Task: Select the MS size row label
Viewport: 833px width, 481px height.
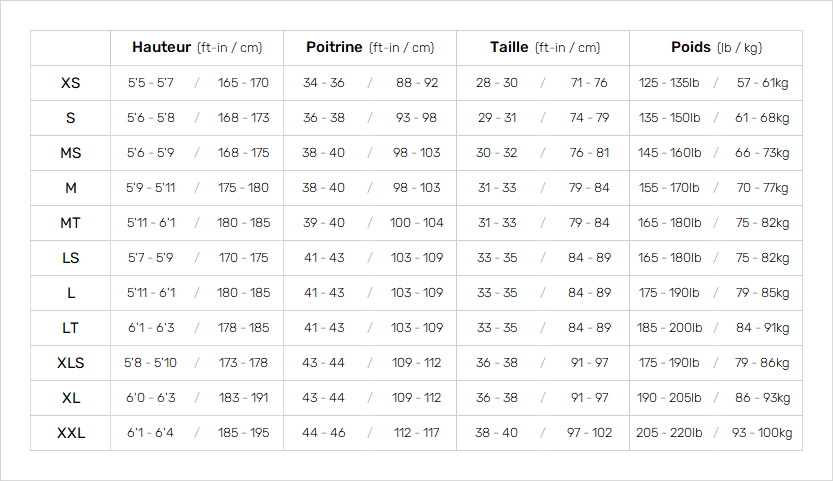Action: click(x=71, y=153)
